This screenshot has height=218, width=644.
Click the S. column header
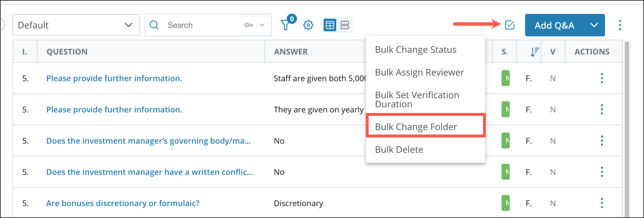coord(504,52)
